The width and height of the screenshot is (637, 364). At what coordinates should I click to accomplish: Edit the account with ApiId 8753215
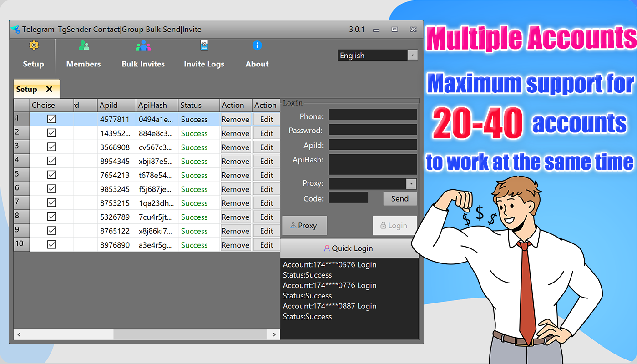[x=267, y=203]
